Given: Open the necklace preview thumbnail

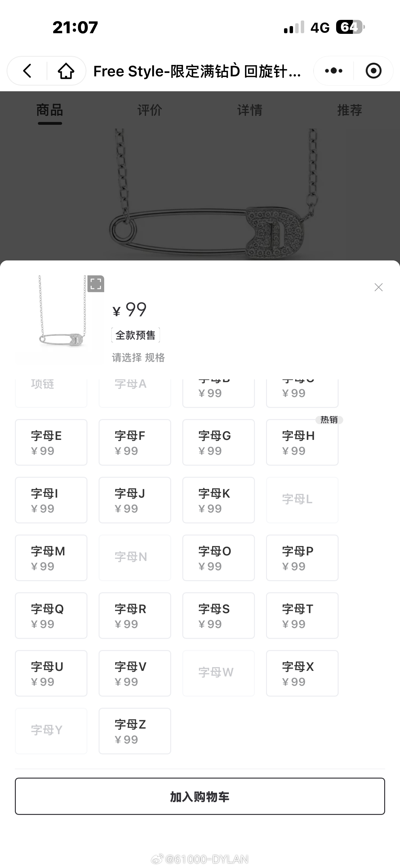Looking at the screenshot, I should coord(60,319).
